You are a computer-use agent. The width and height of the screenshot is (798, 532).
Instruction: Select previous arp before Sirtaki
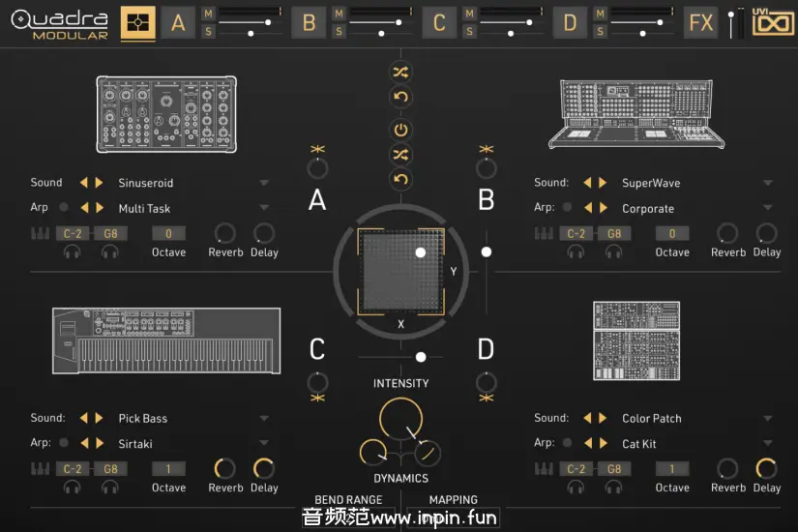click(x=84, y=443)
